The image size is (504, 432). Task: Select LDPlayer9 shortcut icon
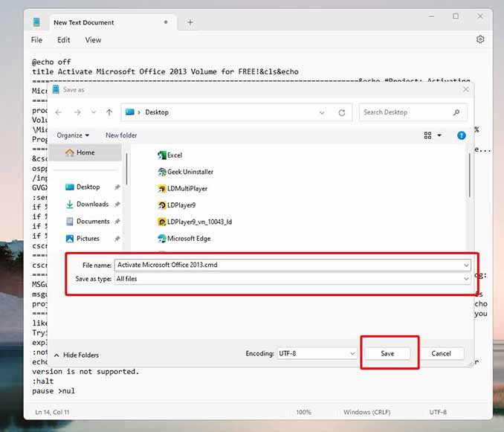tap(161, 205)
